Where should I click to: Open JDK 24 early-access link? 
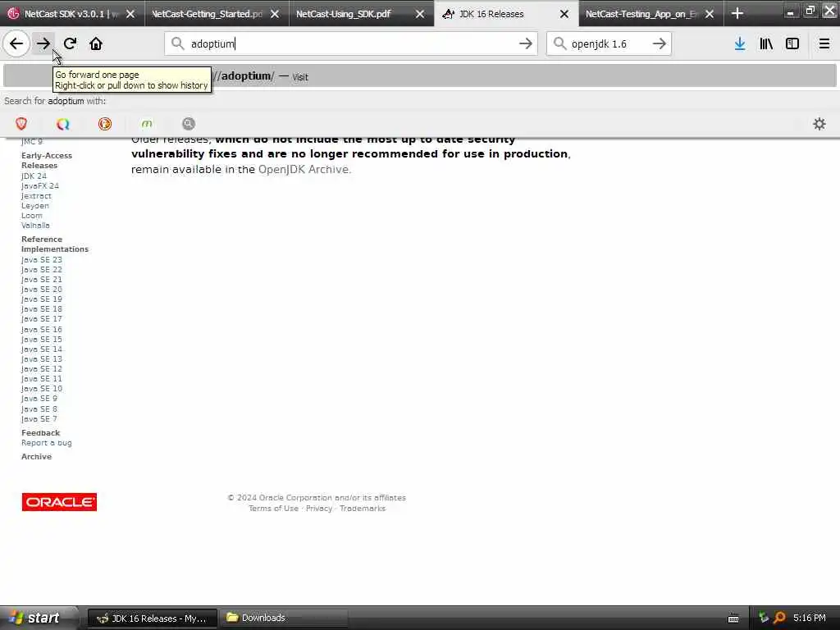coord(34,176)
